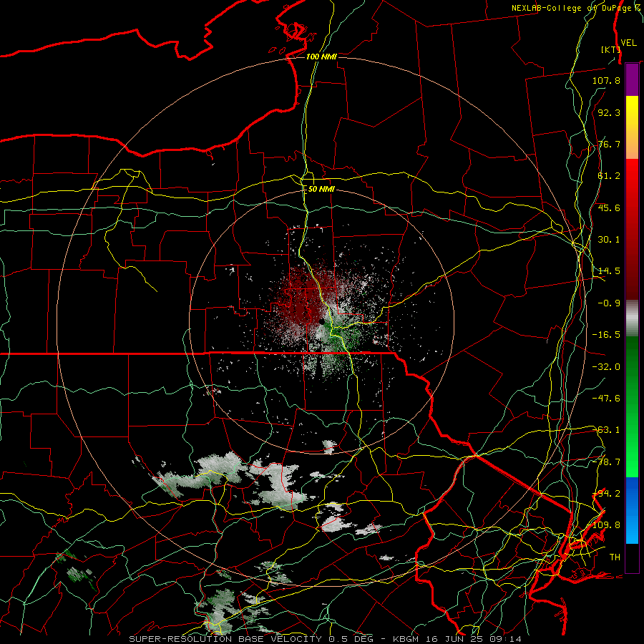Click the gray near-zero segment of the color bar

[632, 318]
